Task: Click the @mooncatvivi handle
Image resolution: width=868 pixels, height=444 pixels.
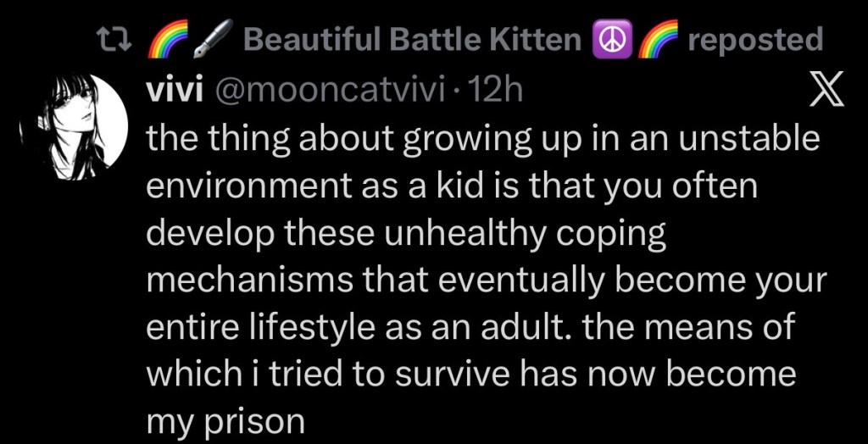Action: click(x=334, y=92)
